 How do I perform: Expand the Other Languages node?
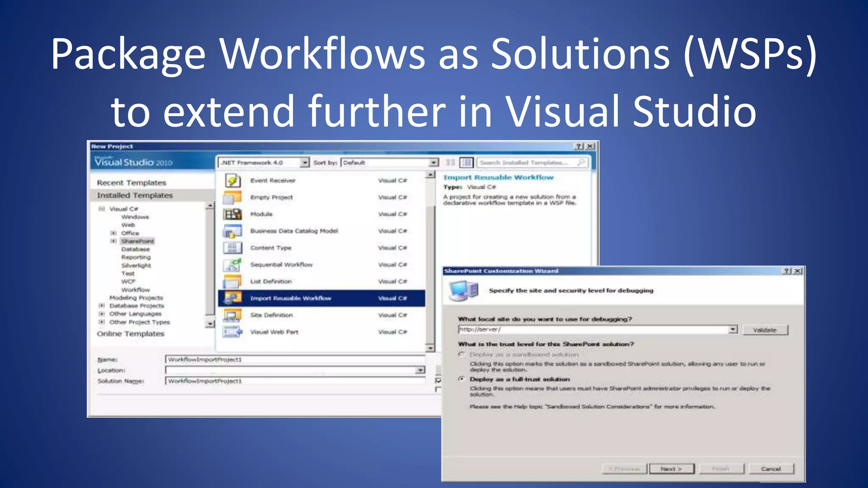coord(102,314)
